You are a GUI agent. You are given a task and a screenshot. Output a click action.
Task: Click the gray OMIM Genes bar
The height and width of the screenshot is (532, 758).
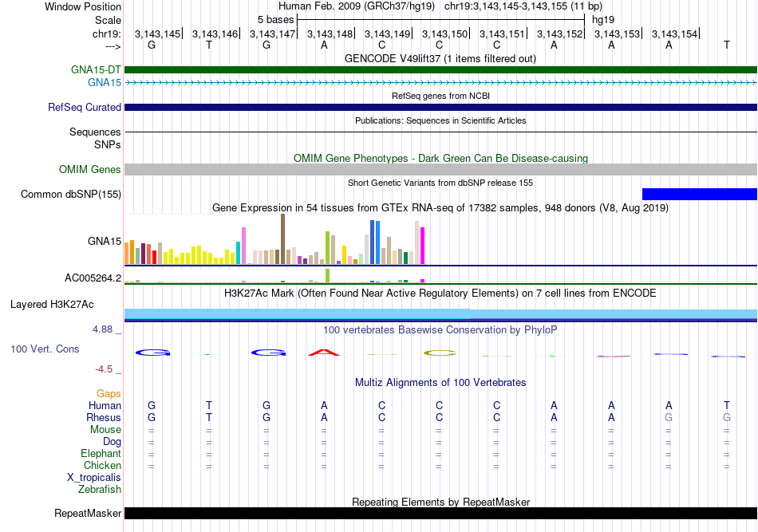(x=440, y=170)
